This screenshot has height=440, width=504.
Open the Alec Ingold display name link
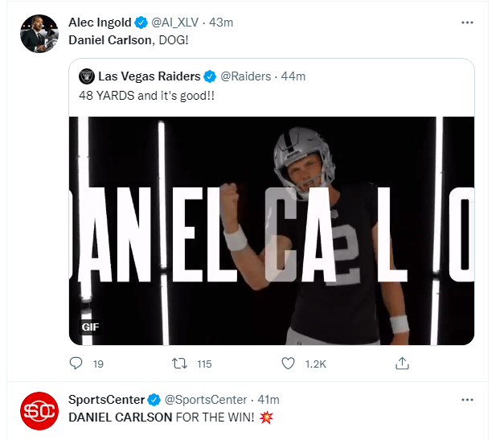click(x=100, y=23)
